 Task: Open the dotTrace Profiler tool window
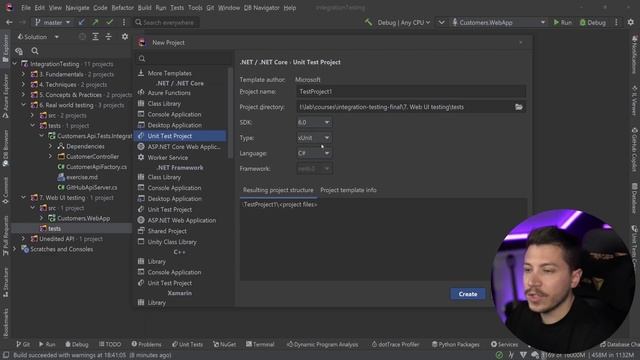tap(396, 344)
